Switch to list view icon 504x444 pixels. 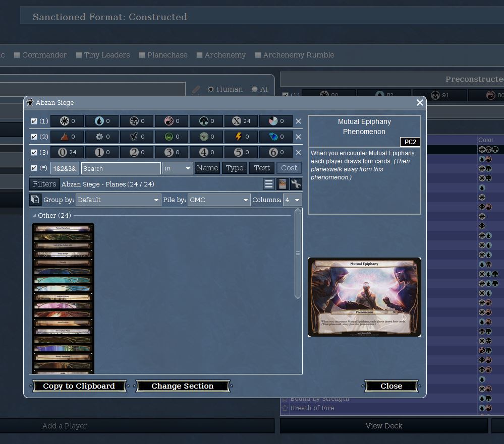coord(269,184)
